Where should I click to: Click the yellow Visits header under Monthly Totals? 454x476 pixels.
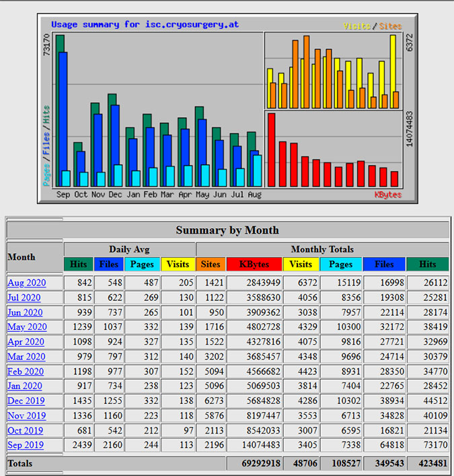(x=301, y=265)
